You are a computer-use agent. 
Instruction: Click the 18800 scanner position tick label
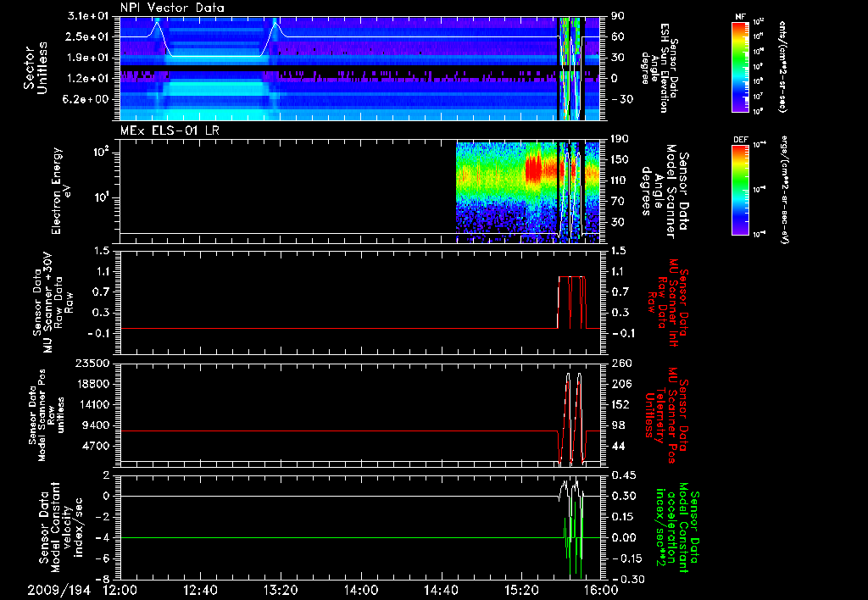pos(92,384)
